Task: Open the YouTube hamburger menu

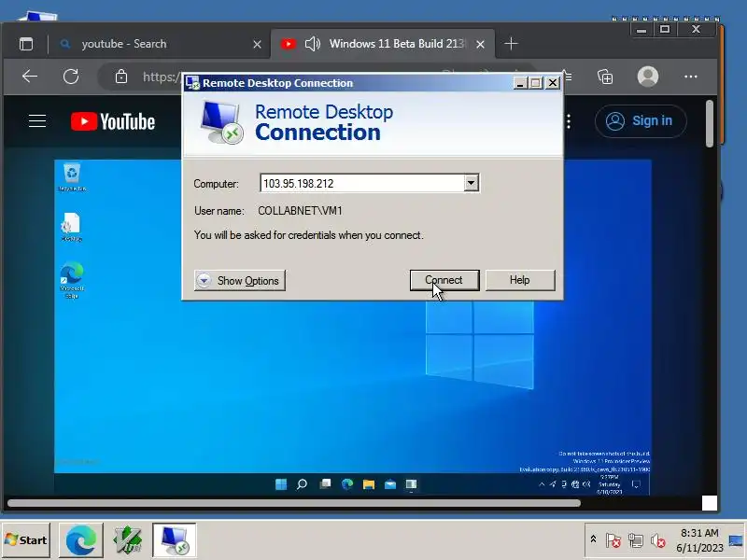Action: tap(37, 121)
